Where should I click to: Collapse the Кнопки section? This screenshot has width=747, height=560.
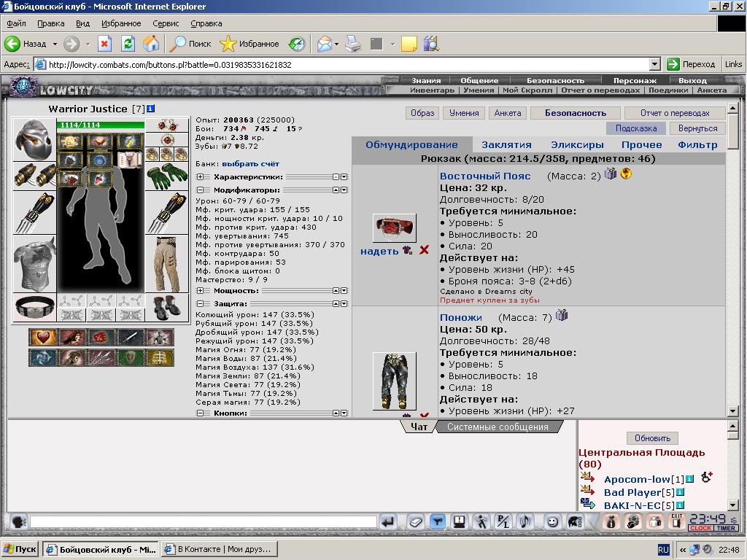coord(200,413)
